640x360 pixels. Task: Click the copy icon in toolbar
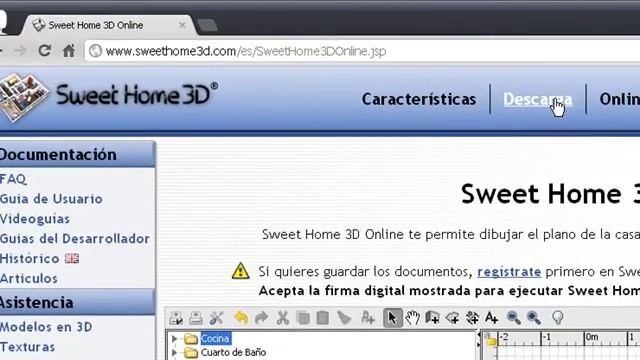tap(303, 318)
